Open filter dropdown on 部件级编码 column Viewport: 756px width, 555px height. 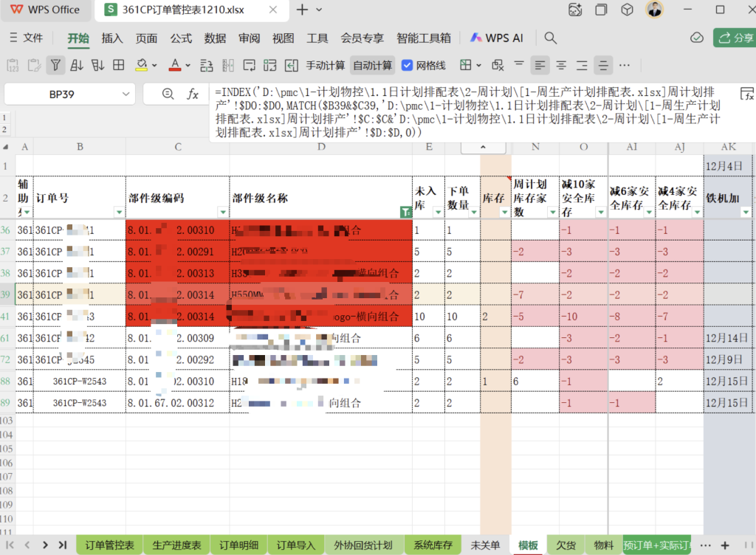(223, 212)
